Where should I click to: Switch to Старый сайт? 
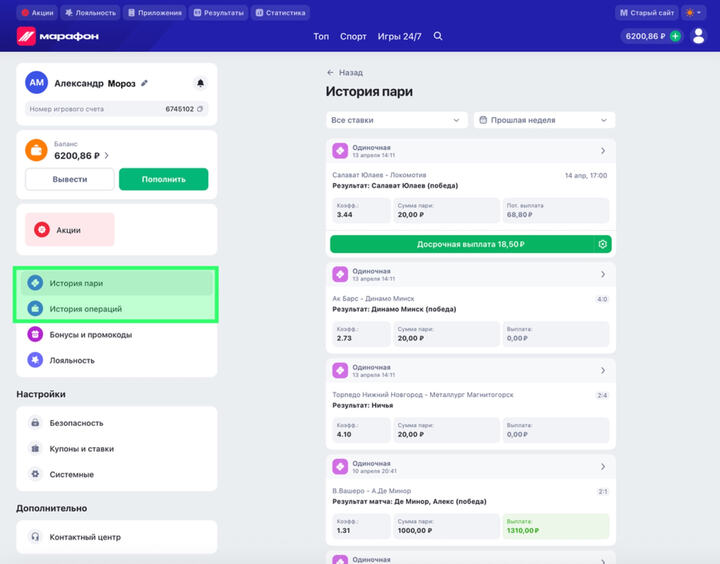tap(647, 13)
